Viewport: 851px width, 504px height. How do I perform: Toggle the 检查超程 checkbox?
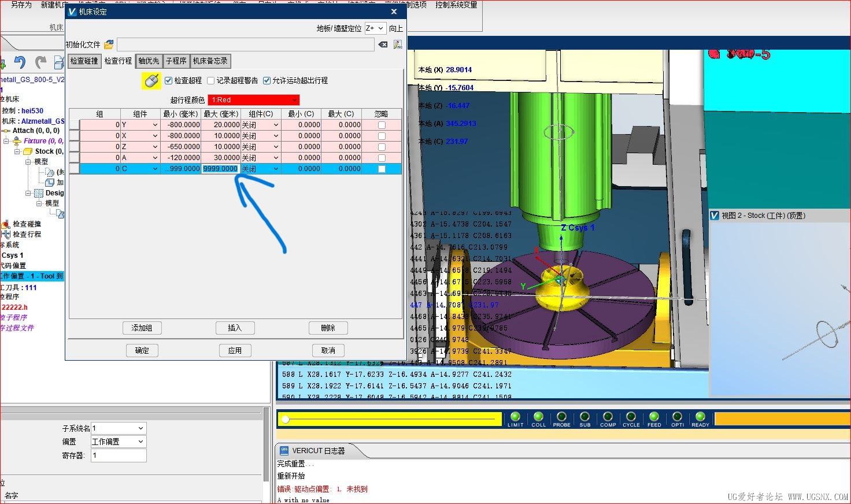[x=169, y=81]
